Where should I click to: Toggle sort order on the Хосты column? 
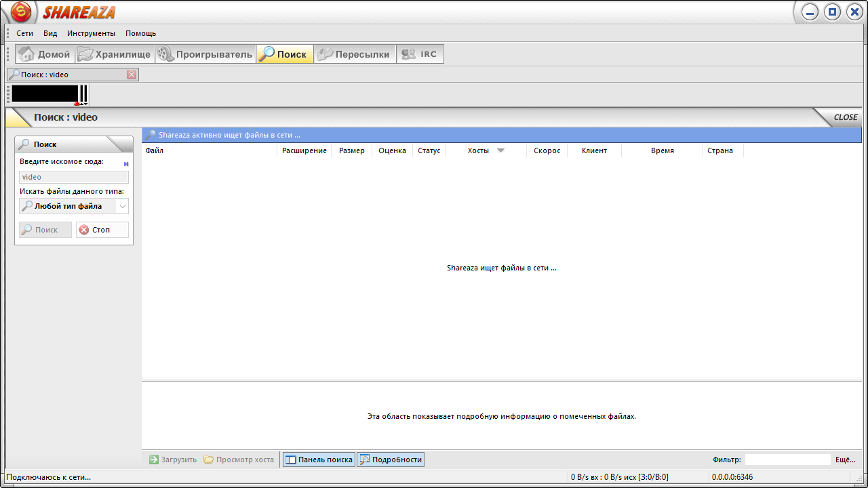486,150
